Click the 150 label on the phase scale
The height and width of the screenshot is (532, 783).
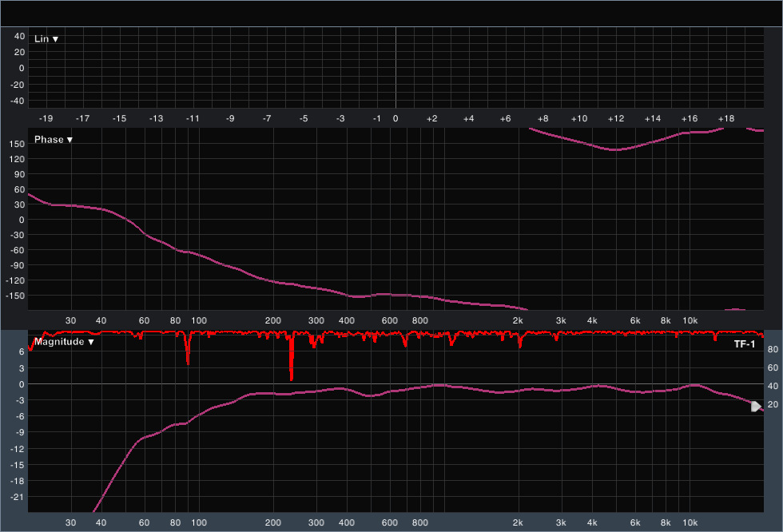pyautogui.click(x=17, y=144)
